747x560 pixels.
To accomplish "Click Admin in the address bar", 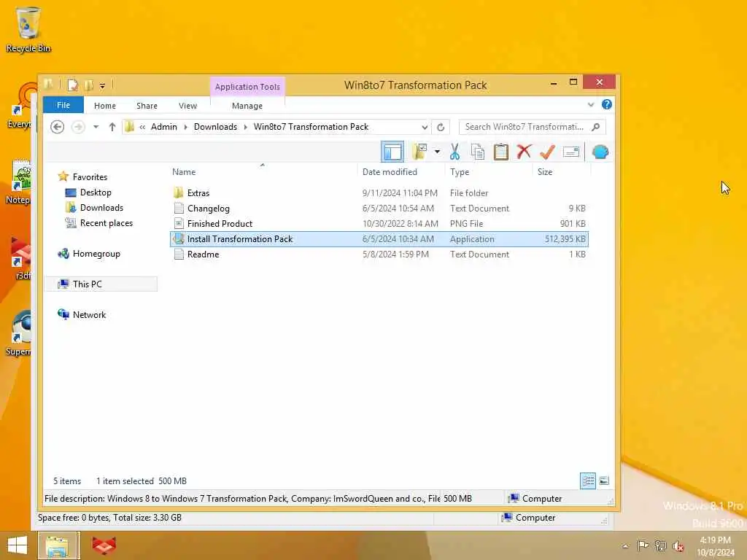I will [x=164, y=127].
